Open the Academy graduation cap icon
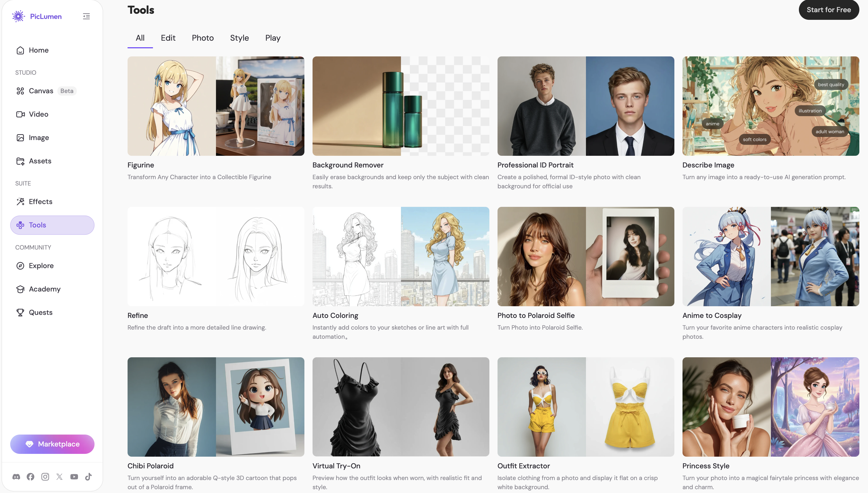The height and width of the screenshot is (493, 868). tap(20, 289)
